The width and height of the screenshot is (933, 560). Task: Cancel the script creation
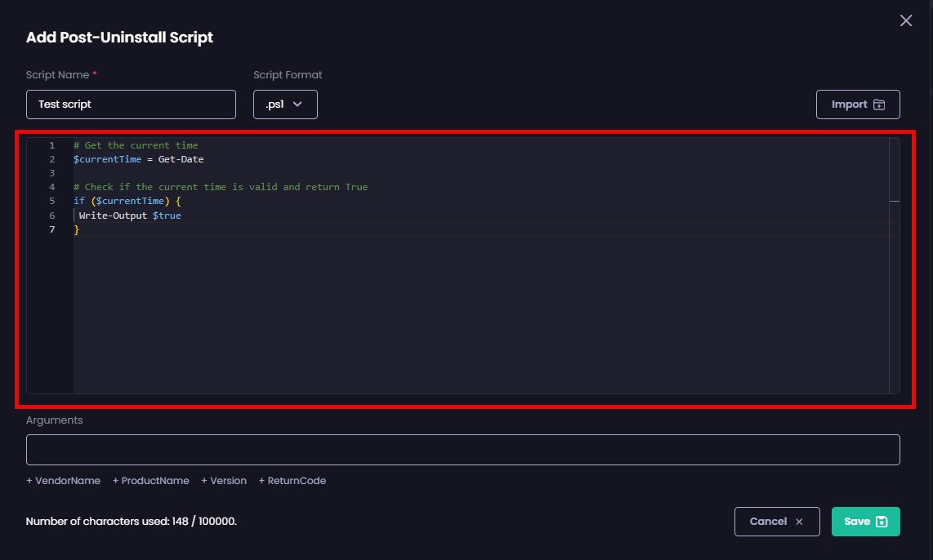[776, 521]
